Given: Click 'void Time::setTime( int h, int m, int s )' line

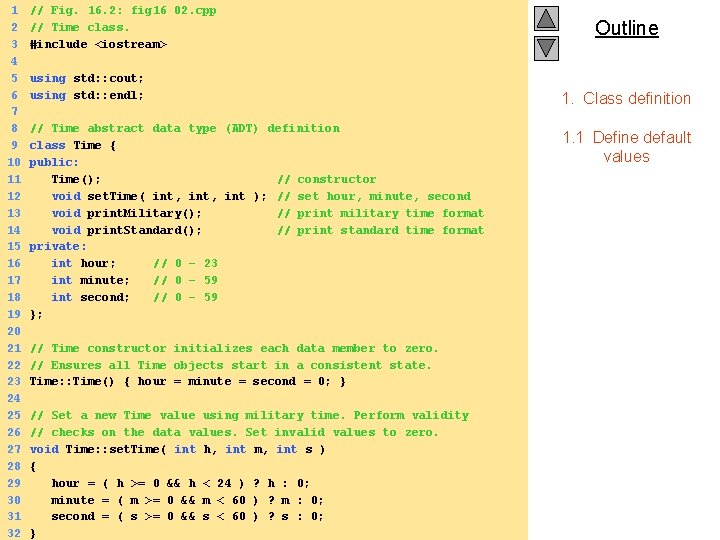Looking at the screenshot, I should click(177, 449).
